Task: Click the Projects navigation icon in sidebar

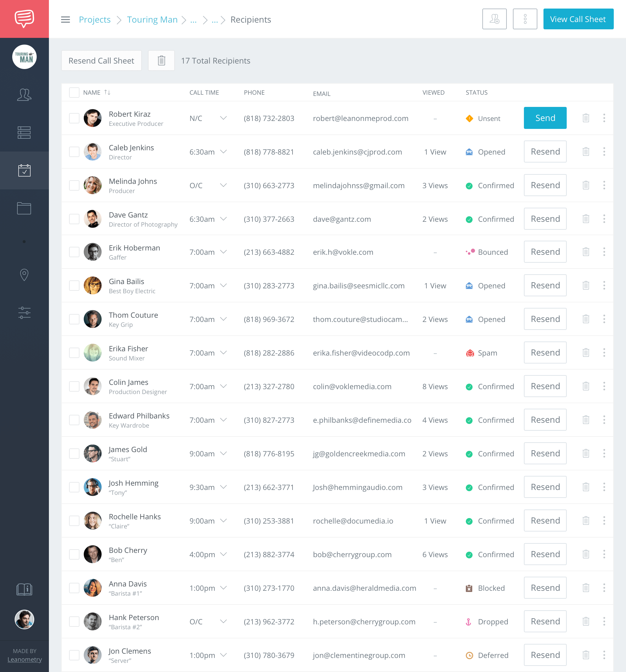Action: [x=24, y=209]
